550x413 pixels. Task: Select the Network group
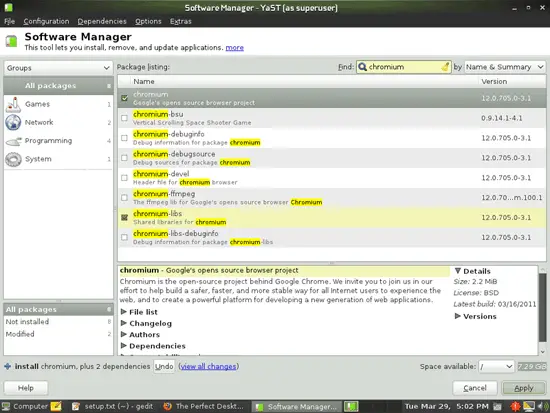pyautogui.click(x=58, y=122)
